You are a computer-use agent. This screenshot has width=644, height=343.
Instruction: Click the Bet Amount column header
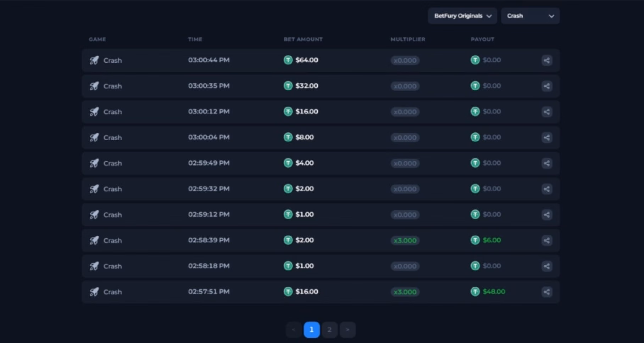tap(303, 39)
